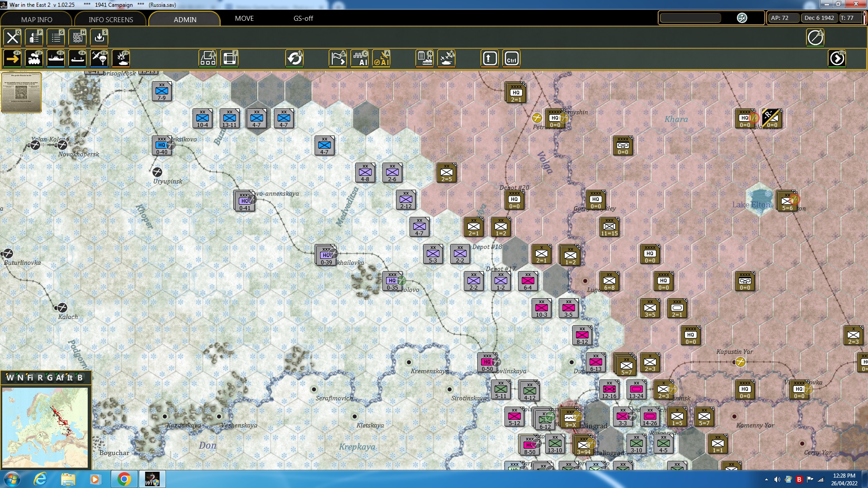Toggle the Fi nationality filter

click(30, 378)
